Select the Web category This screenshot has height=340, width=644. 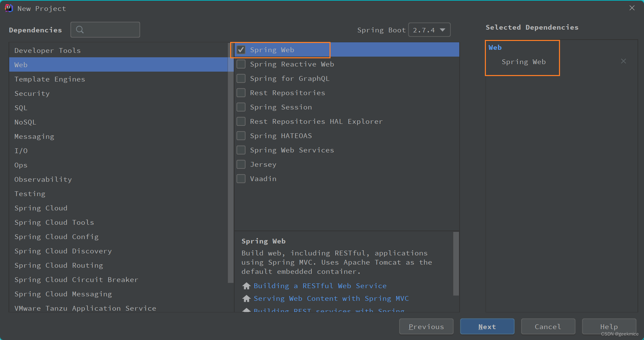coord(118,65)
